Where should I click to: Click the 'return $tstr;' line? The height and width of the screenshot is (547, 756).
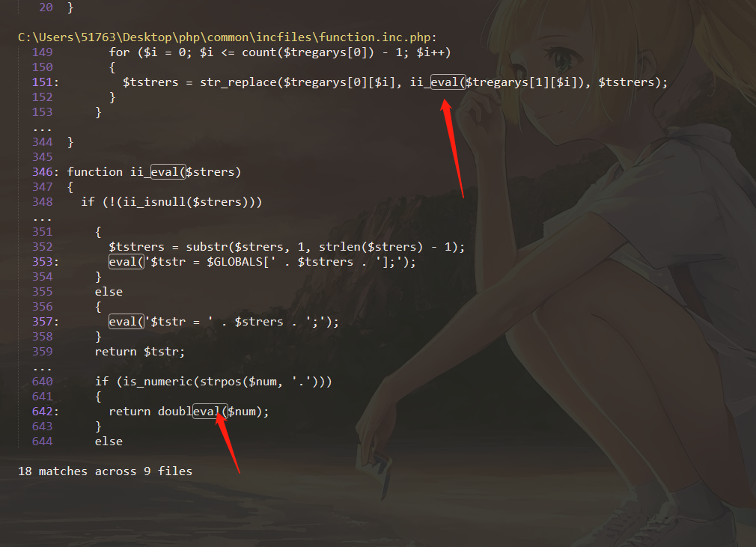(x=140, y=352)
